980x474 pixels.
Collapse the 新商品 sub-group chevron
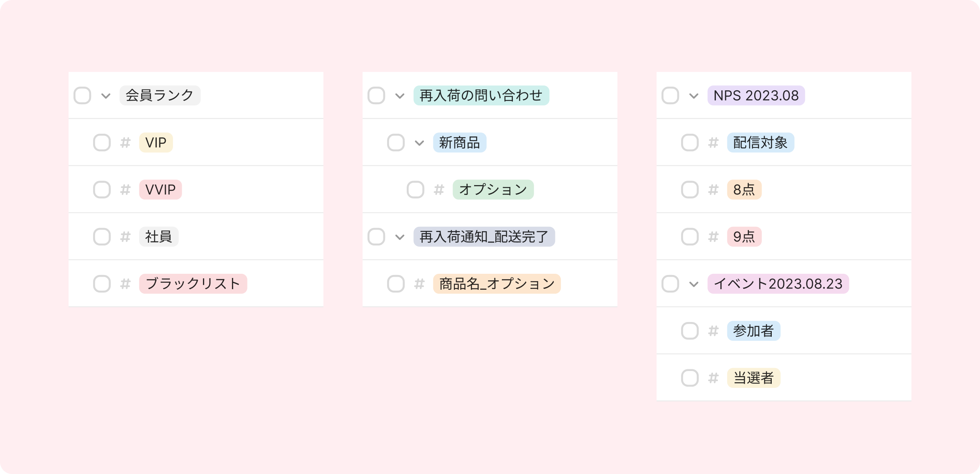pos(419,143)
